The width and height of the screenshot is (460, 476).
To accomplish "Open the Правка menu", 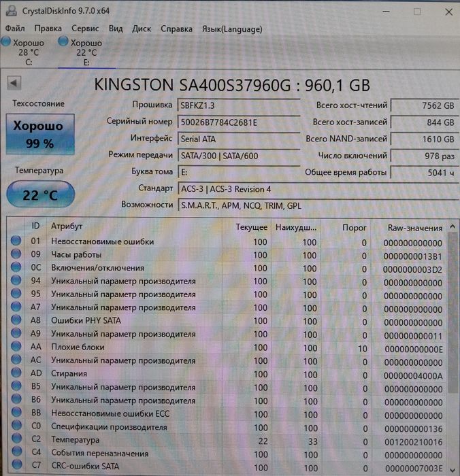I will tap(48, 29).
